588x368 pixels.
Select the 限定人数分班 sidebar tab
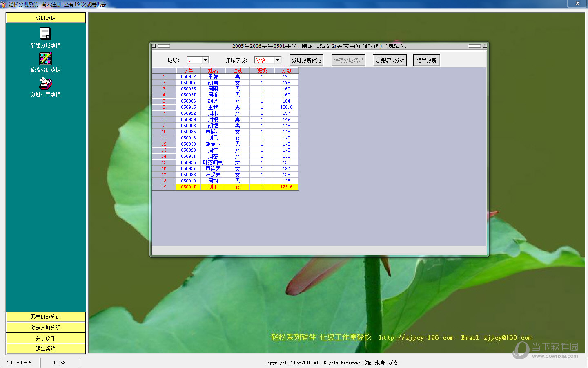[46, 328]
